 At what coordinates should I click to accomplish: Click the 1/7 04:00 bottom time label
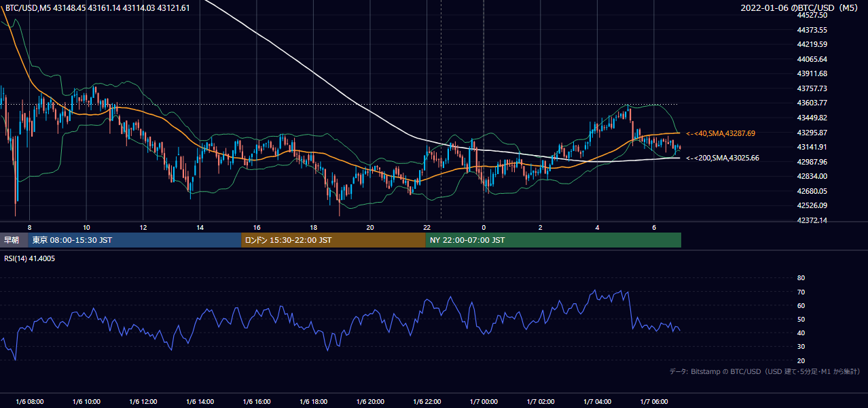597,401
